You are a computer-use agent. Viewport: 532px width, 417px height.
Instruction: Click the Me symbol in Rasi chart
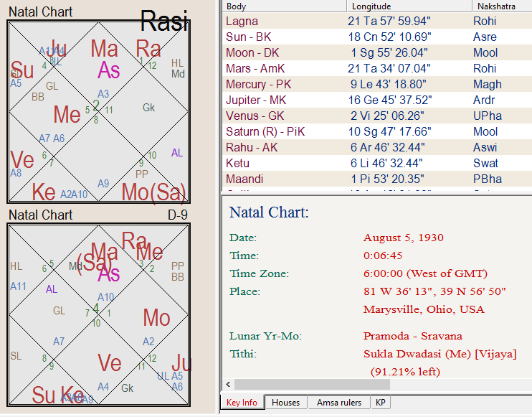[x=67, y=115]
